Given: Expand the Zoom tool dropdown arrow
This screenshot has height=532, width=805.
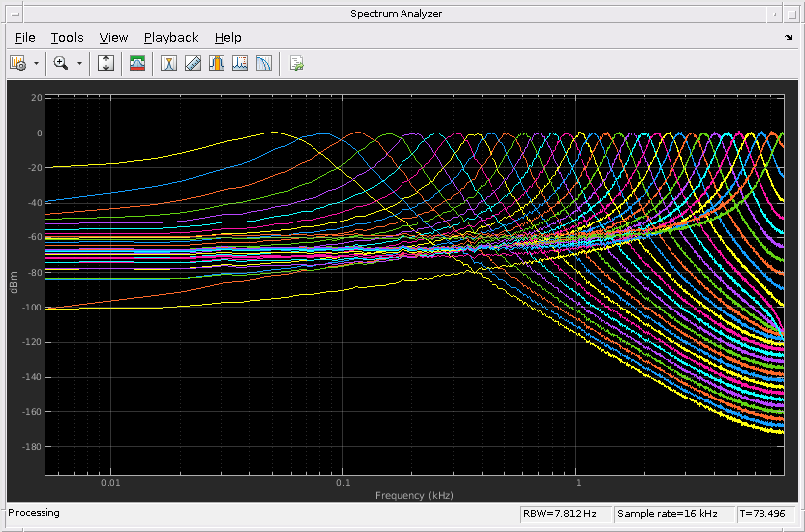Looking at the screenshot, I should coord(79,63).
